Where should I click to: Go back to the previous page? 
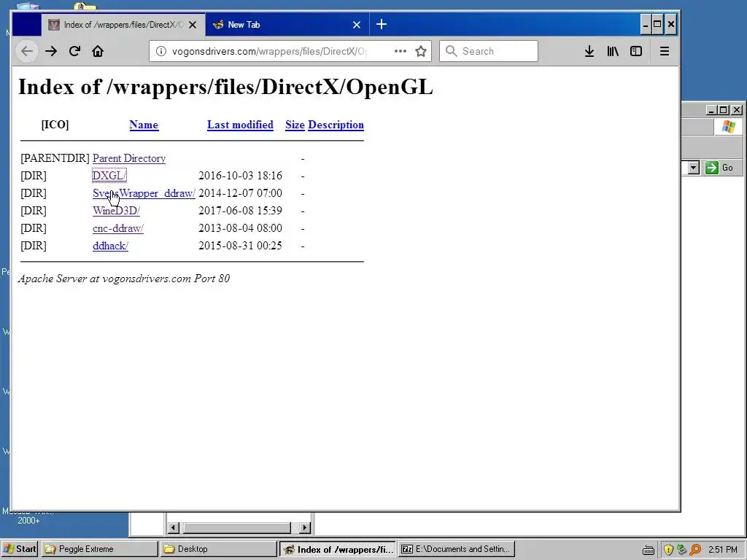point(27,51)
